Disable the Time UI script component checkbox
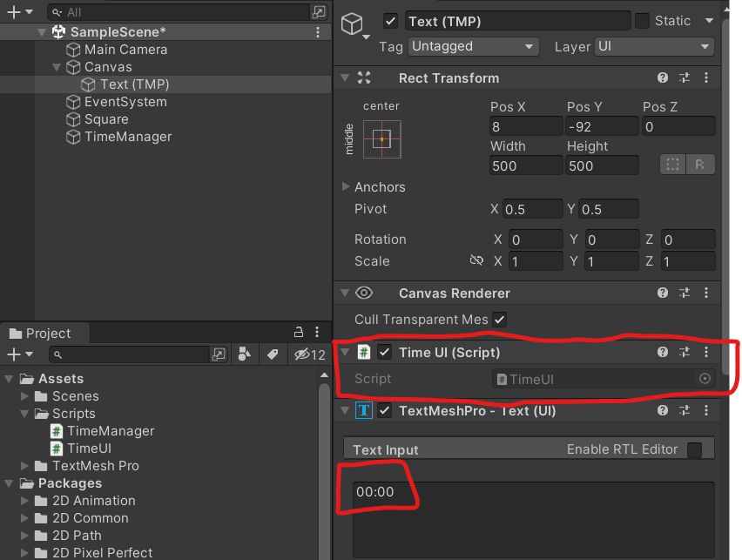This screenshot has height=560, width=742. click(x=385, y=353)
